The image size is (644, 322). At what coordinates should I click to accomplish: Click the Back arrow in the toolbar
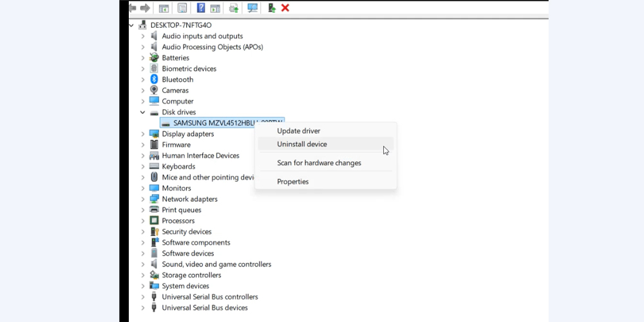click(x=133, y=8)
